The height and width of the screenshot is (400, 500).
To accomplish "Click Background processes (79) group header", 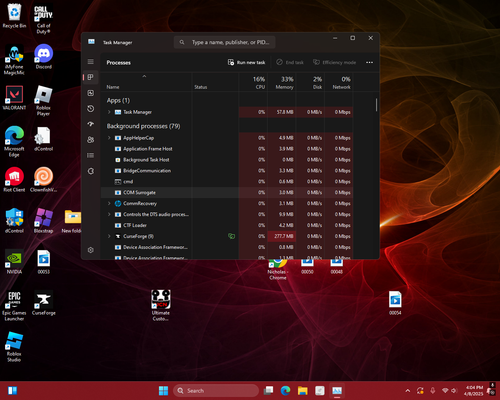I will [143, 126].
